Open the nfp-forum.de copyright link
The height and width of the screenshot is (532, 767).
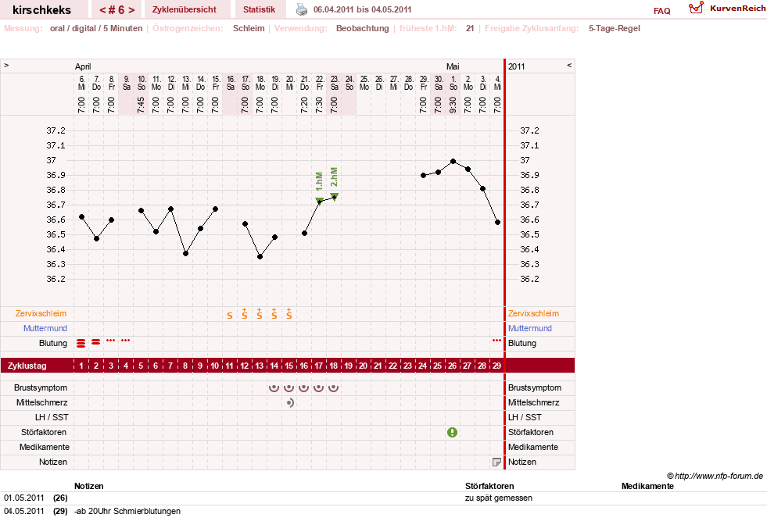(715, 476)
